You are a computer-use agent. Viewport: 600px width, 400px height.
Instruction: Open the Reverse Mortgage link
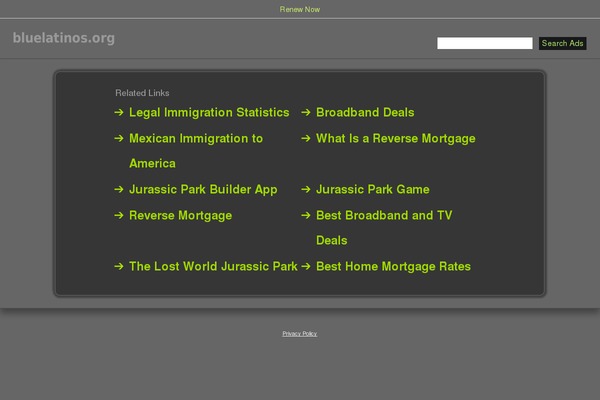(x=180, y=216)
